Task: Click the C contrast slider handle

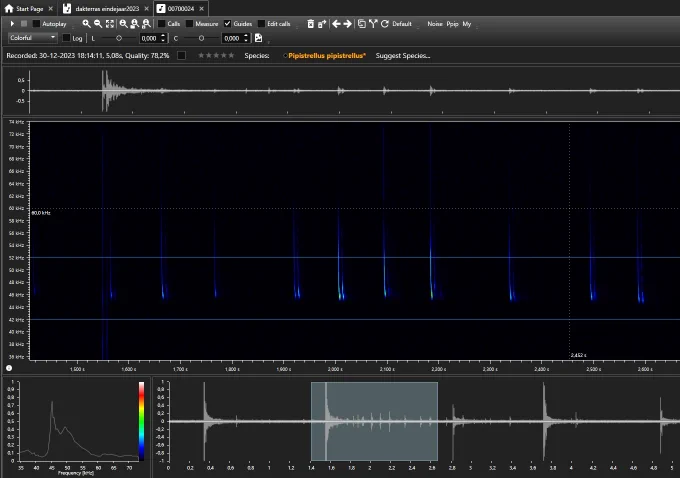Action: point(201,38)
